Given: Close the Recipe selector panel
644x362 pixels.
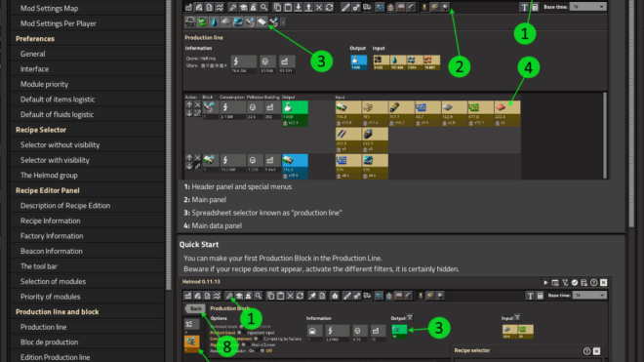Looking at the screenshot, I should [x=597, y=351].
